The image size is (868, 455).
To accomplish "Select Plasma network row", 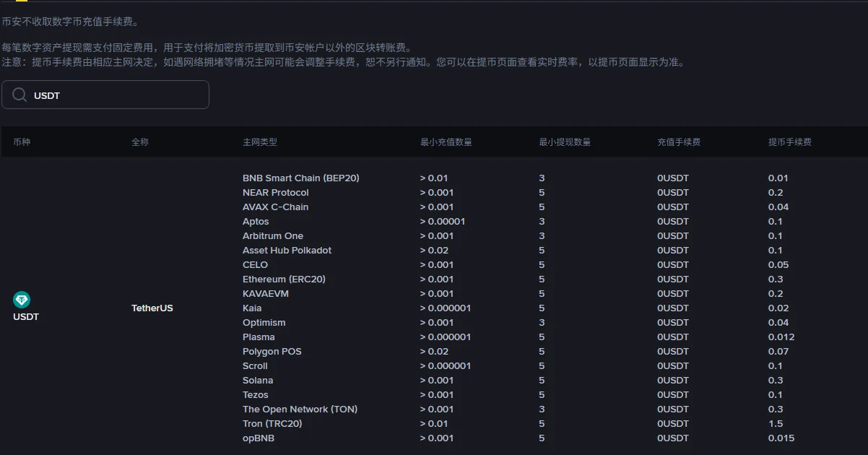I will [x=259, y=337].
